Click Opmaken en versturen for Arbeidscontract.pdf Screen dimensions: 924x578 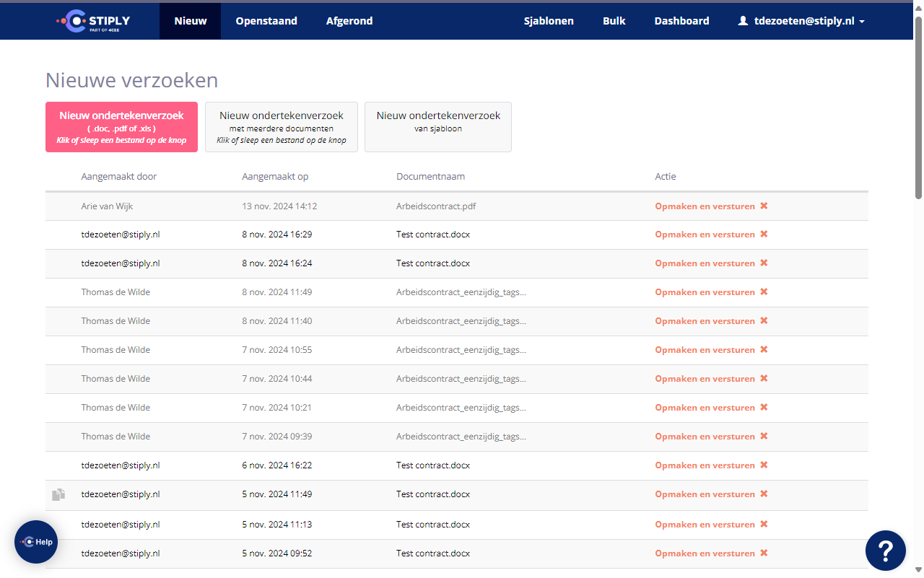(x=705, y=206)
